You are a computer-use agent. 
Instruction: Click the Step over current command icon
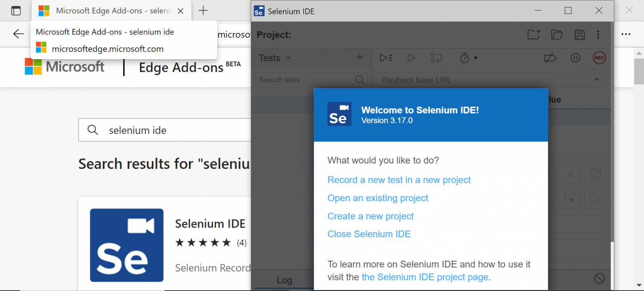pyautogui.click(x=436, y=58)
